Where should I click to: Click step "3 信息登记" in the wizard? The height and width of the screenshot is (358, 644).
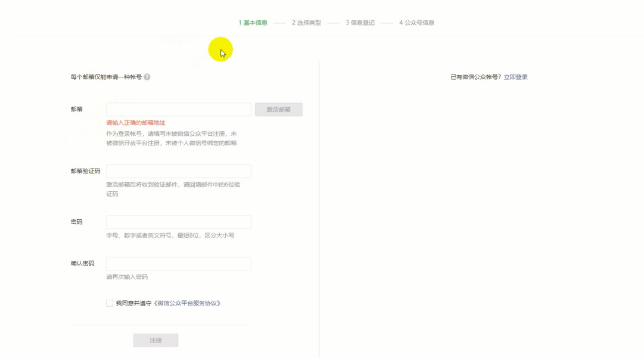click(360, 22)
